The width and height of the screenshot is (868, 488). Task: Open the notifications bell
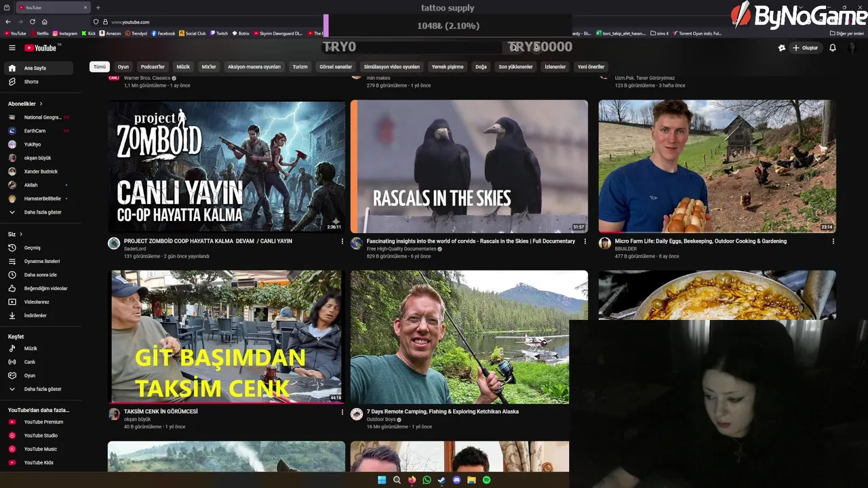pyautogui.click(x=833, y=48)
